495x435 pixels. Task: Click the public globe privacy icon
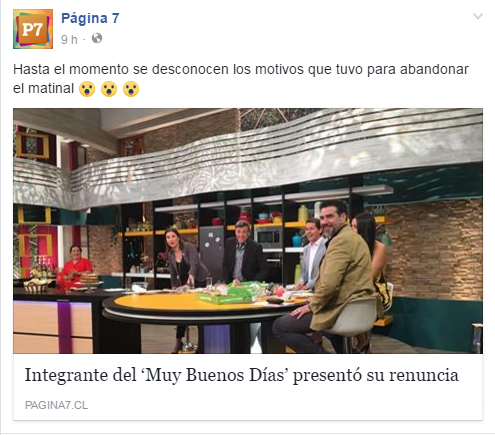click(97, 39)
